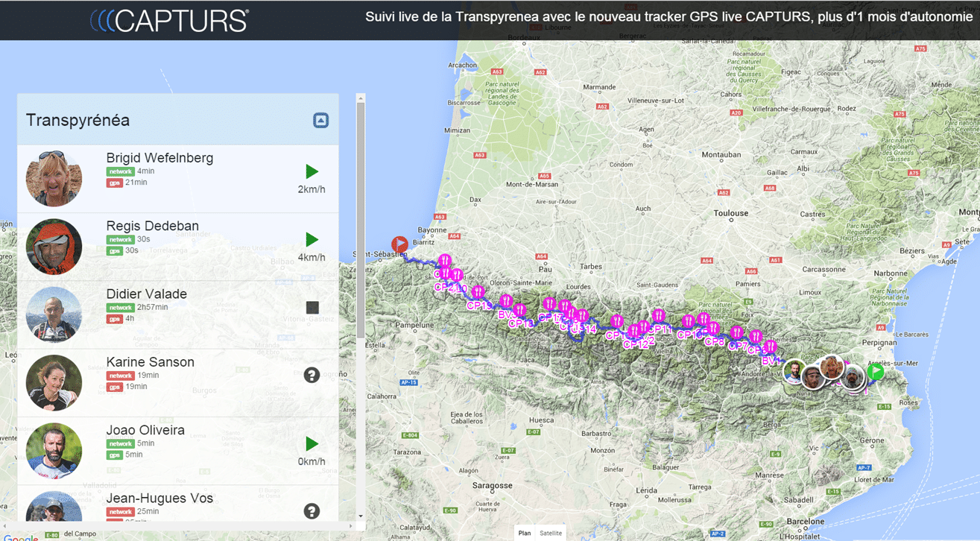Viewport: 980px width, 541px height.
Task: Open the Karine Sanson name entry
Action: (150, 362)
